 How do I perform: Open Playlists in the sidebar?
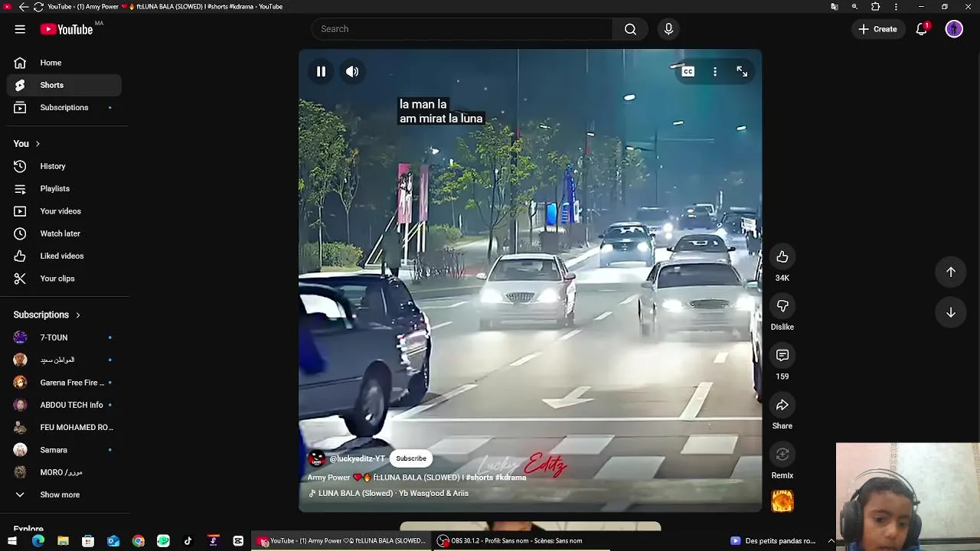(64, 188)
